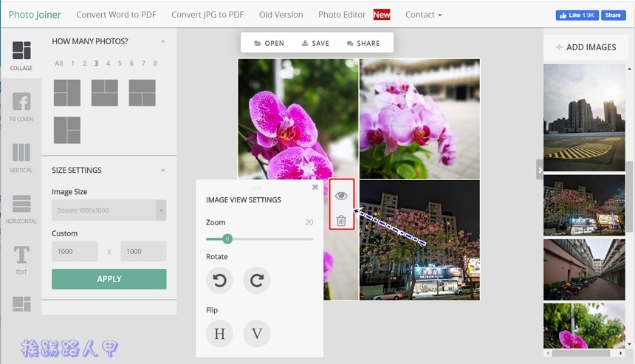The width and height of the screenshot is (635, 364).
Task: Select photo count 3
Action: pyautogui.click(x=96, y=63)
